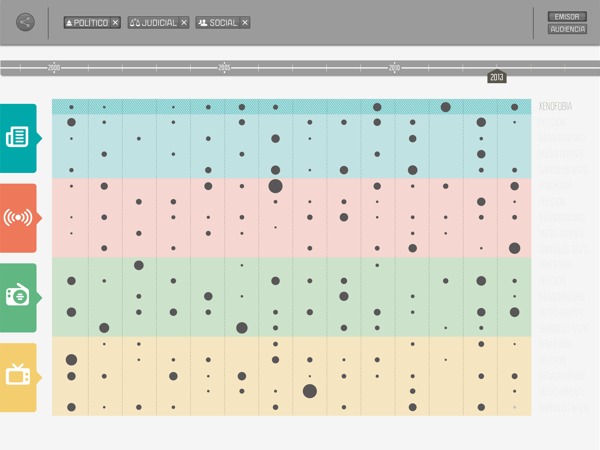Screen dimensions: 600x450
Task: Remove the Político filter tag
Action: pos(115,22)
